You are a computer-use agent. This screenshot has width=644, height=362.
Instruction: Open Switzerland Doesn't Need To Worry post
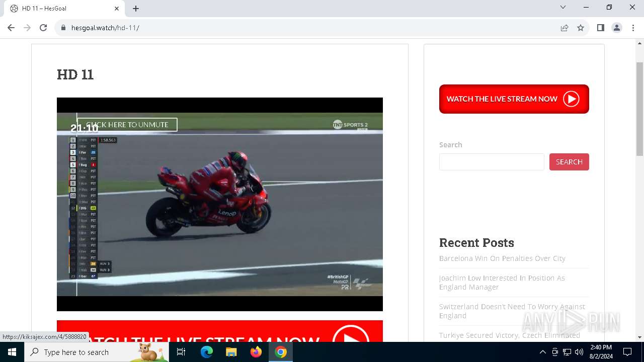[x=512, y=311]
